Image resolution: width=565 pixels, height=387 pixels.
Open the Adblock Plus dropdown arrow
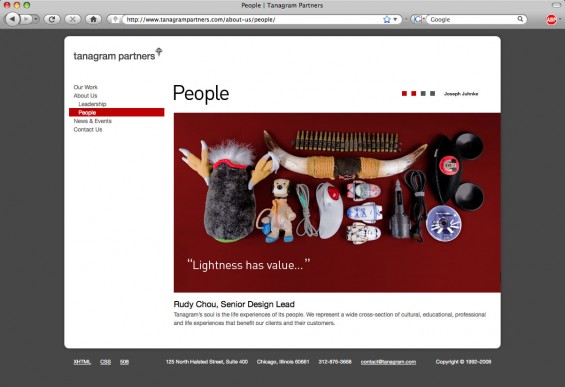pyautogui.click(x=560, y=19)
